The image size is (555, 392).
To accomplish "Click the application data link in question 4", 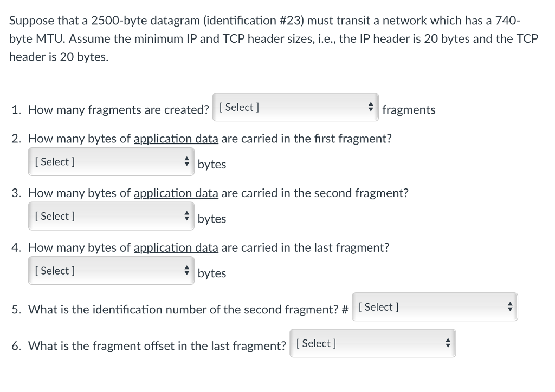I will click(176, 247).
